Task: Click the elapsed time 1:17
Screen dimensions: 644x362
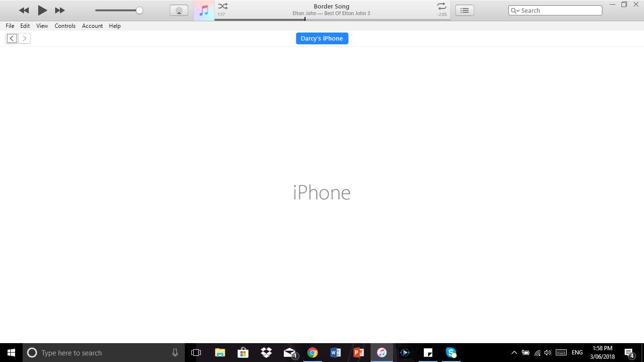Action: pyautogui.click(x=221, y=15)
